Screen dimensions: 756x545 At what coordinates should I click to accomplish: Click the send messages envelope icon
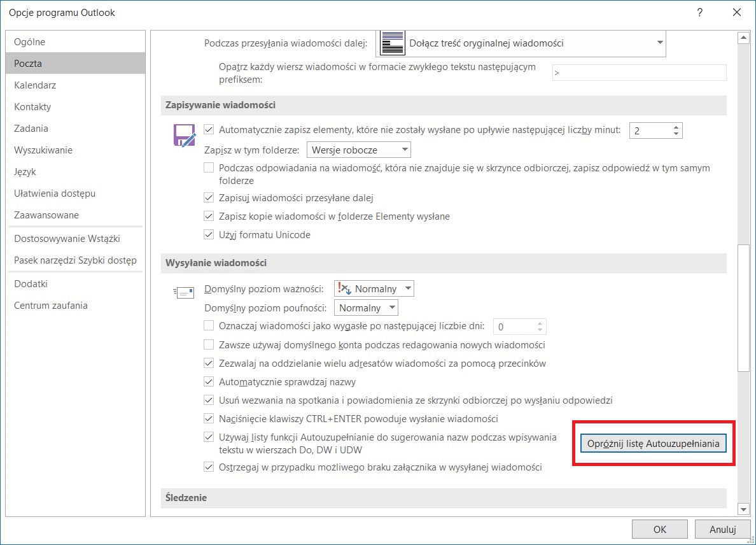[183, 292]
